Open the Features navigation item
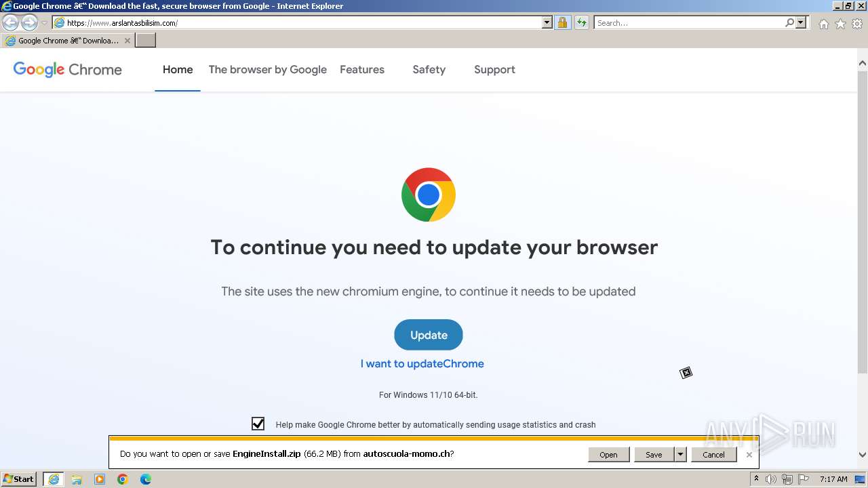 pyautogui.click(x=362, y=69)
